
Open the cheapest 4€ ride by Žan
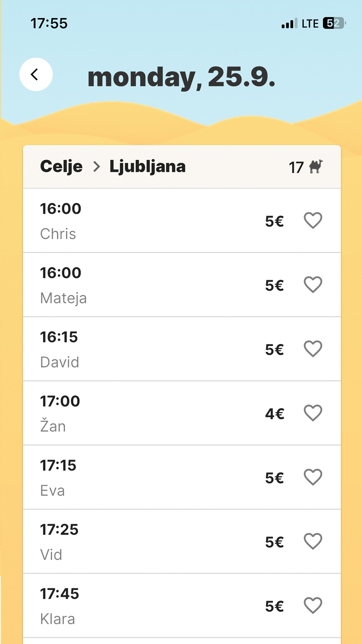[182, 413]
